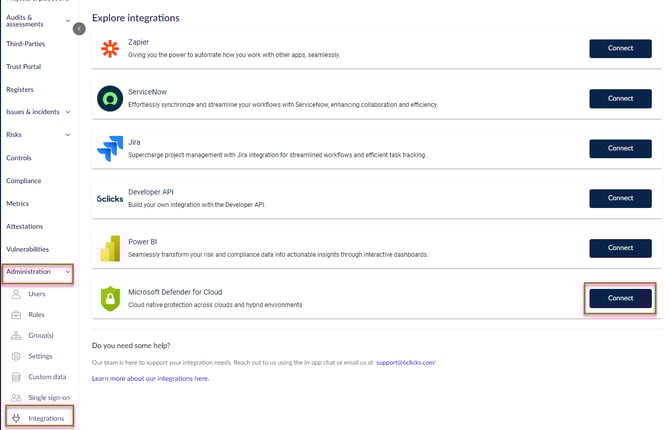The width and height of the screenshot is (670, 430).
Task: Click the Integrations plug icon
Action: (16, 417)
